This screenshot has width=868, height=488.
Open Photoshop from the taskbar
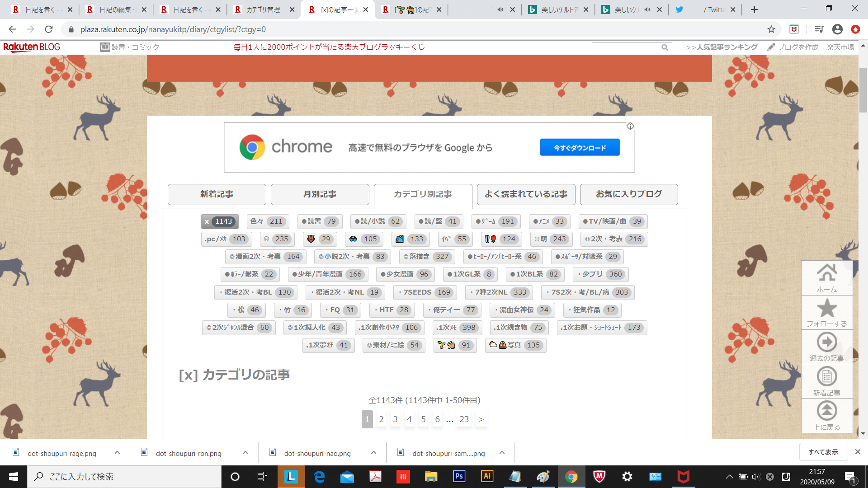pyautogui.click(x=459, y=476)
